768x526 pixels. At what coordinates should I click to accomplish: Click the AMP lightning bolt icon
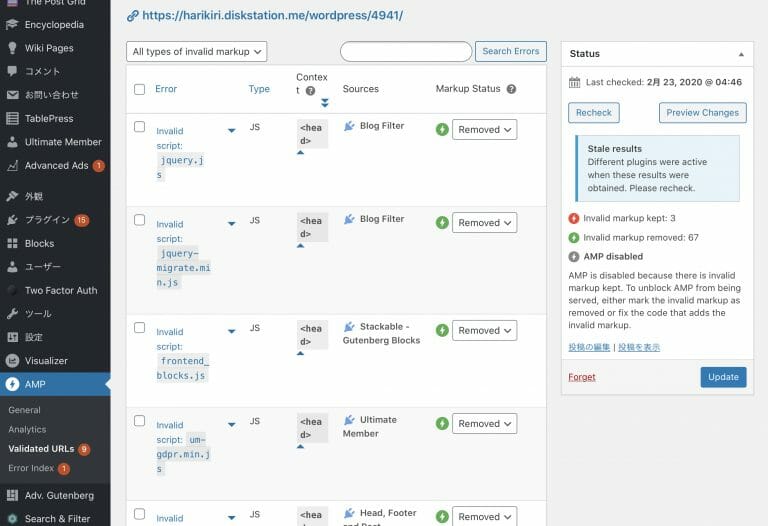12,384
